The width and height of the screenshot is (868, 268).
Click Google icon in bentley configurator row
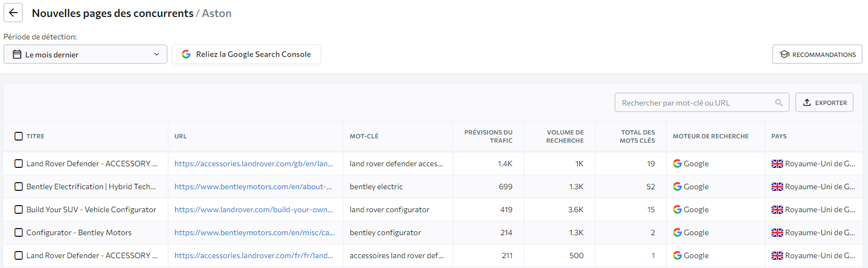677,232
